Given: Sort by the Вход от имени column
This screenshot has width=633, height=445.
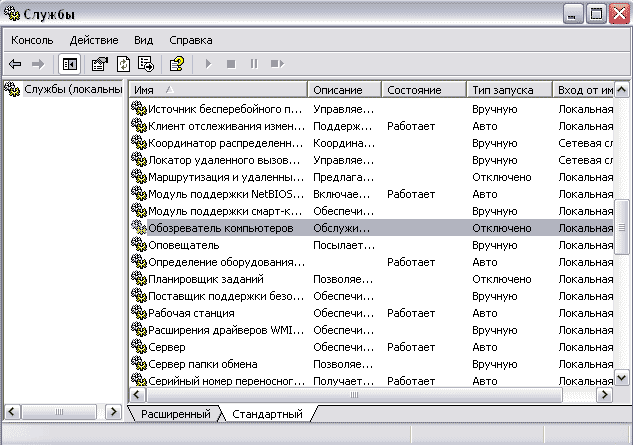Looking at the screenshot, I should [583, 90].
